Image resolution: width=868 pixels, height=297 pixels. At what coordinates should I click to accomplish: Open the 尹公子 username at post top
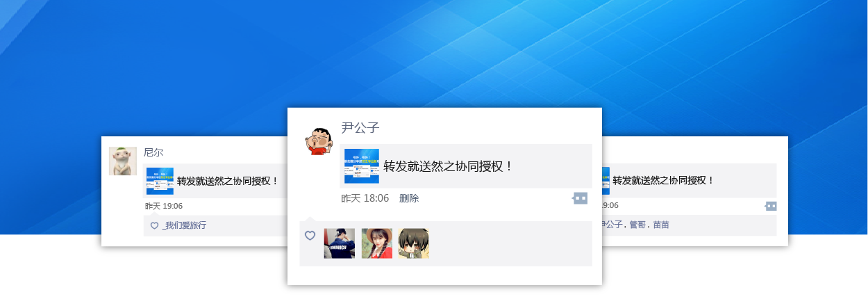360,127
